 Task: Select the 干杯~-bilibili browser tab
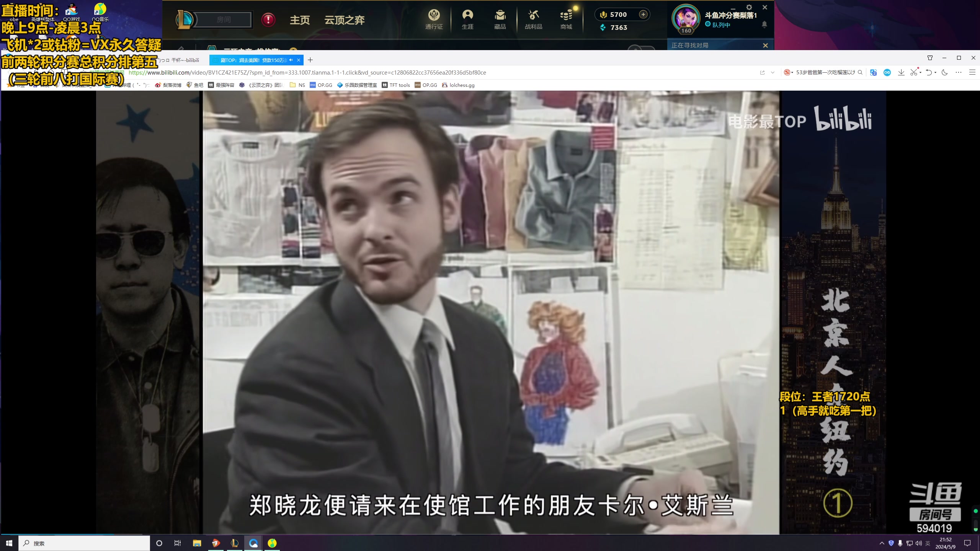[180, 60]
